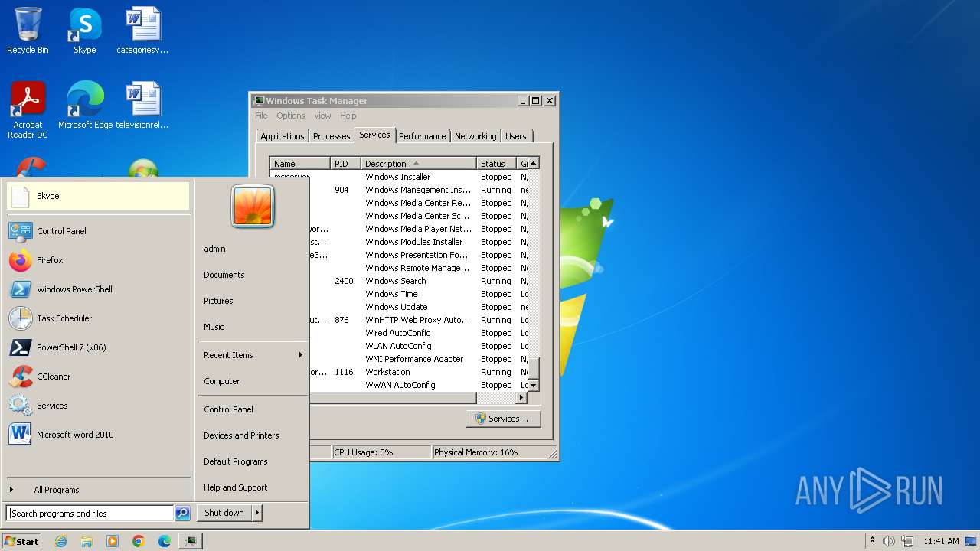980x551 pixels.
Task: Sort services by Status column header
Action: click(496, 164)
